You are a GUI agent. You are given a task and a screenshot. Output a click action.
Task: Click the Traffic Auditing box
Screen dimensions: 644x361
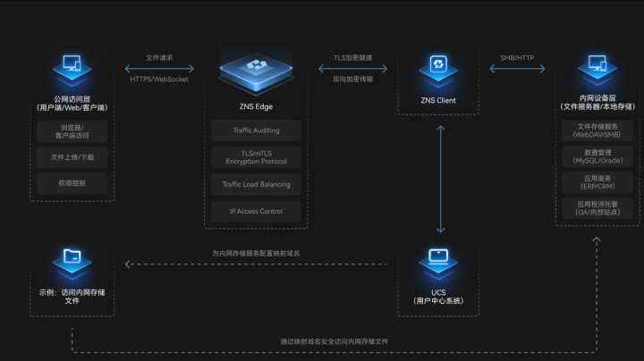[256, 130]
